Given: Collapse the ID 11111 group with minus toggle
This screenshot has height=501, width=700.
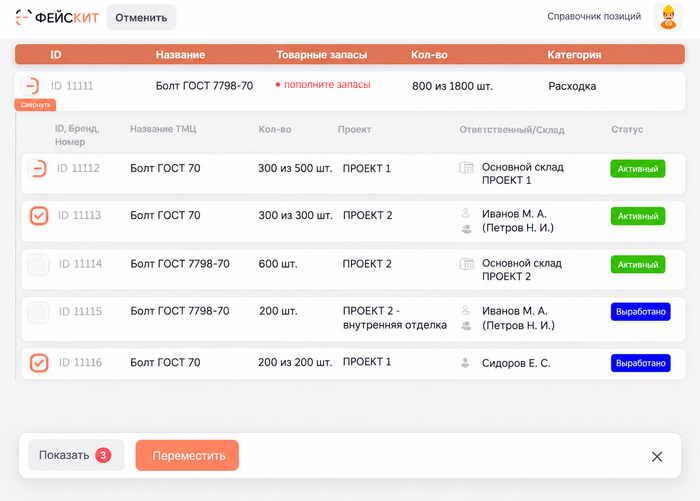Looking at the screenshot, I should [31, 85].
